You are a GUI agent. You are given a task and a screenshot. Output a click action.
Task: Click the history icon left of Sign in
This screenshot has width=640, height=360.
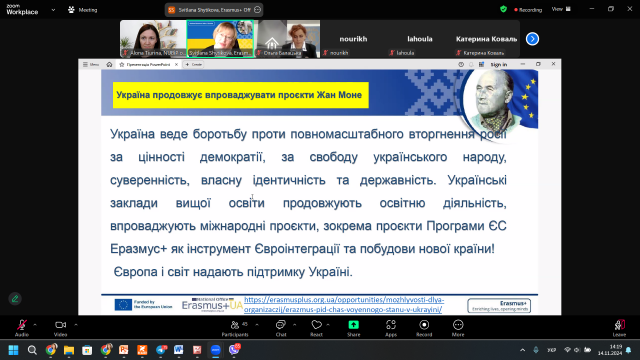tap(461, 64)
